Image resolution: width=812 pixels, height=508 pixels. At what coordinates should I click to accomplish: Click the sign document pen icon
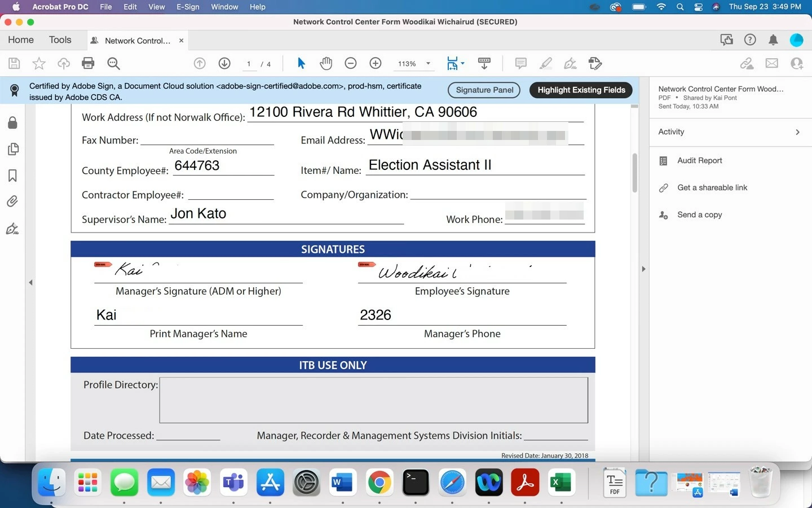pos(571,63)
